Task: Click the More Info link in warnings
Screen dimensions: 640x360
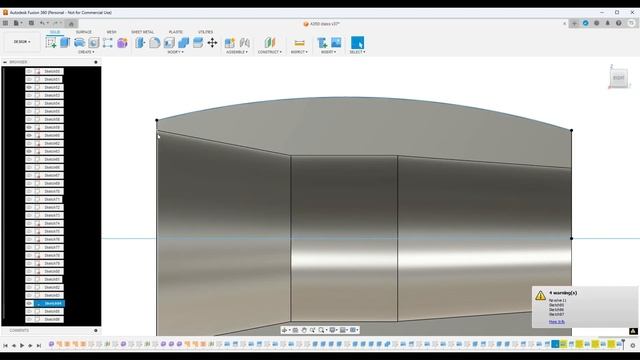Action: click(x=557, y=322)
